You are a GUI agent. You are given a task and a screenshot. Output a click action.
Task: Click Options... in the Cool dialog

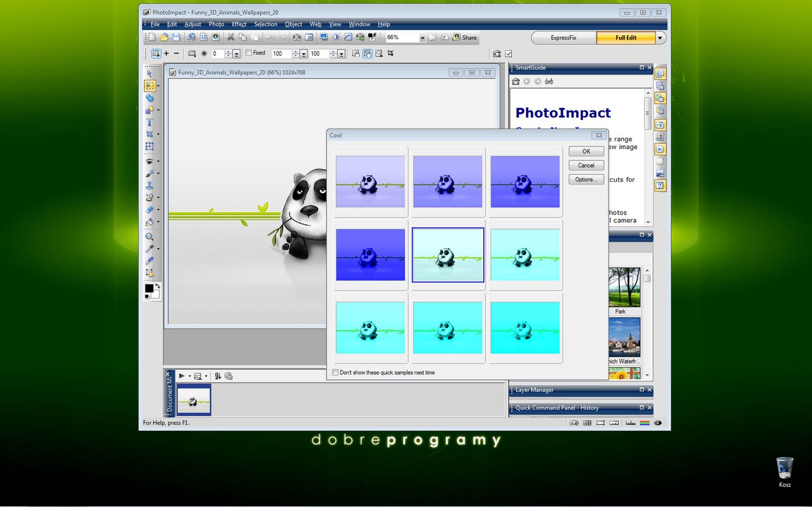click(x=586, y=179)
